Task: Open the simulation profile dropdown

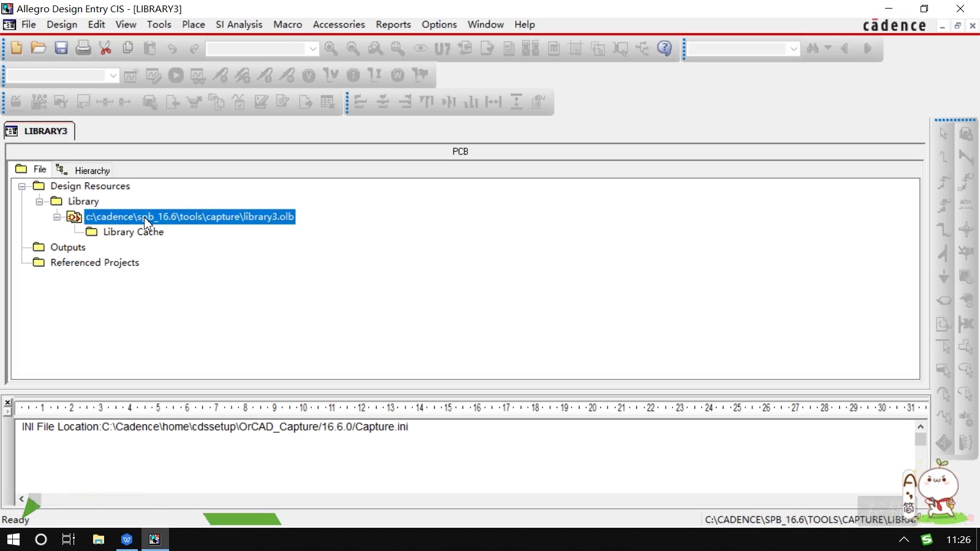Action: click(x=113, y=75)
